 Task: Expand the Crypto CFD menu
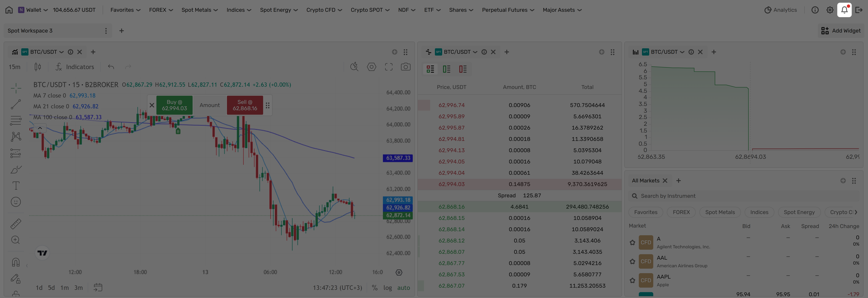pos(324,10)
